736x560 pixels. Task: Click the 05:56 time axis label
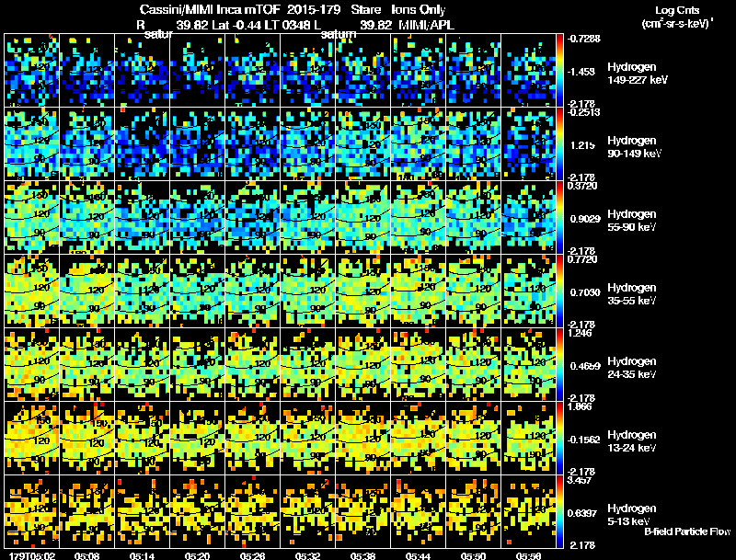(x=528, y=555)
